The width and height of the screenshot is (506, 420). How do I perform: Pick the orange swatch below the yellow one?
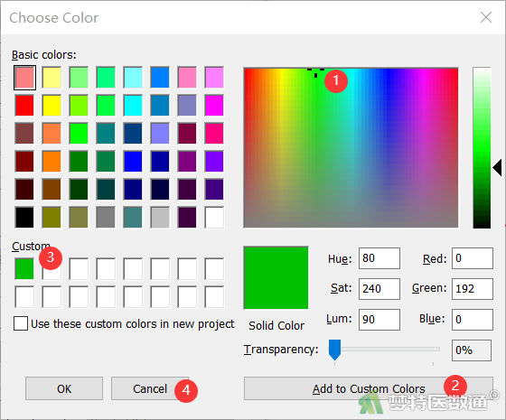coord(52,134)
